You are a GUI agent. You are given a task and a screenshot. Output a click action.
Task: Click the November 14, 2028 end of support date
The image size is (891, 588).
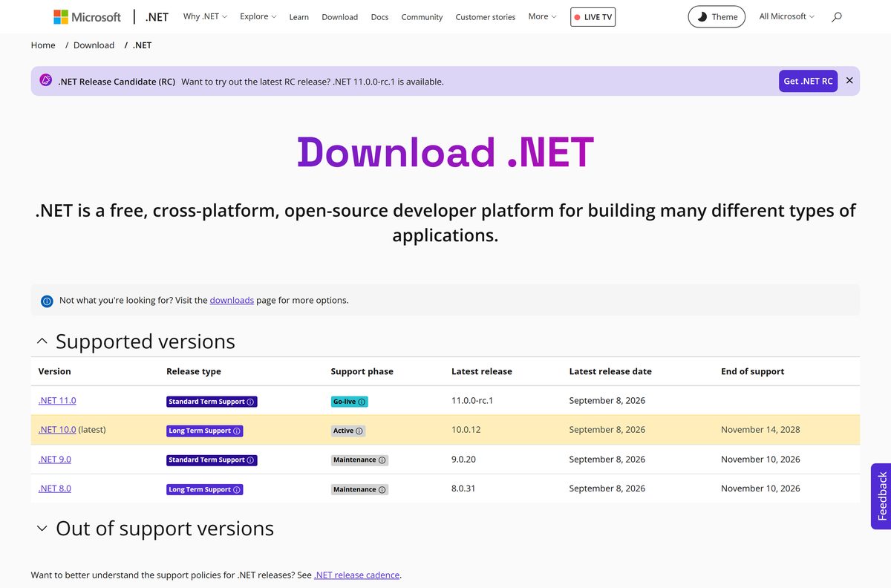click(x=760, y=430)
